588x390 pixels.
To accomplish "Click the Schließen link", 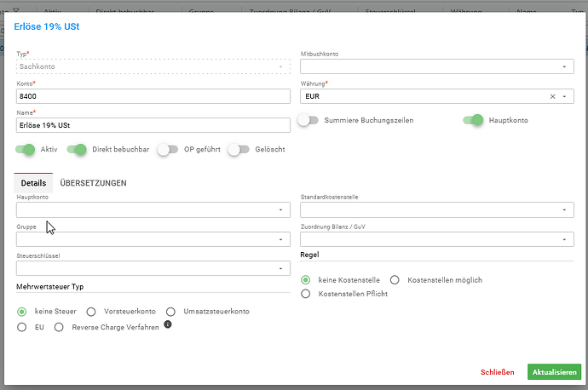I will click(498, 372).
